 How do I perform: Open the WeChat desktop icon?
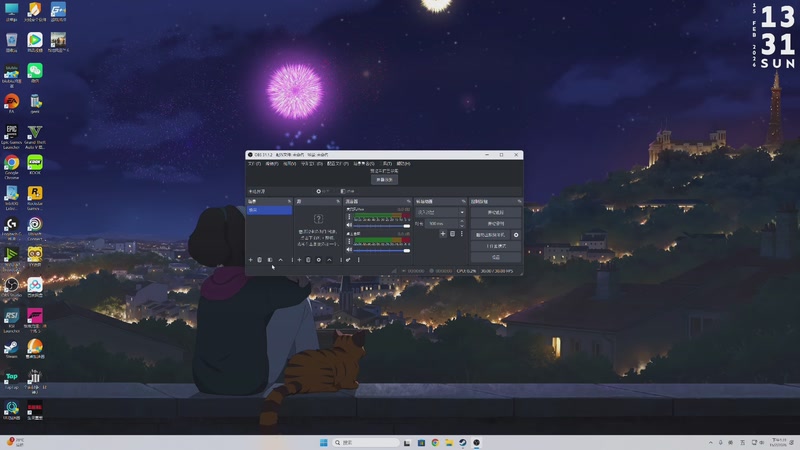(35, 72)
